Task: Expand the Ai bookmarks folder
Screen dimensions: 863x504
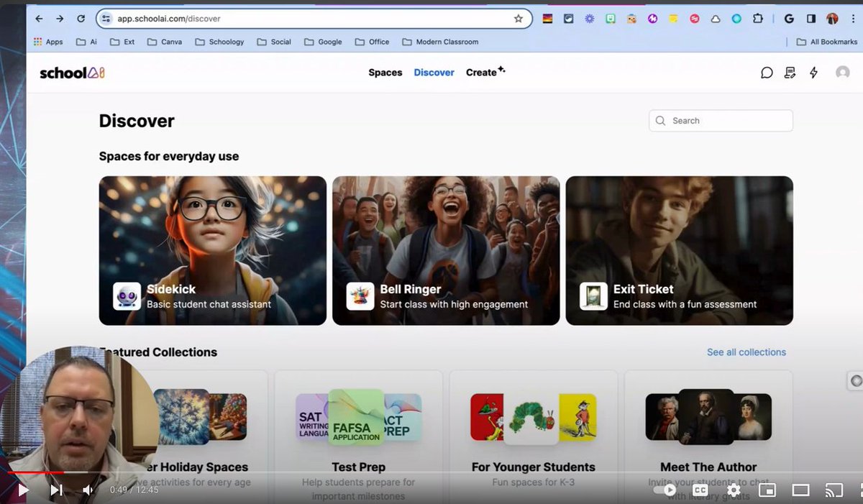Action: pyautogui.click(x=86, y=42)
